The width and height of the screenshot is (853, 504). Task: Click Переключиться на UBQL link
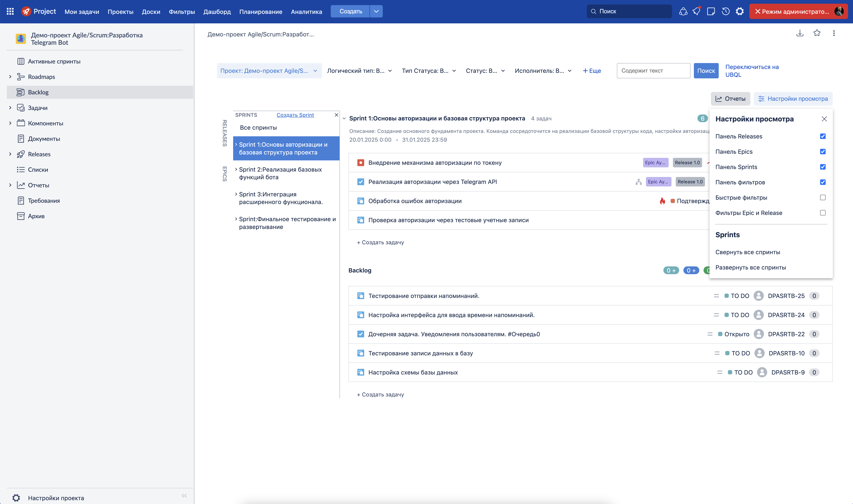[752, 71]
